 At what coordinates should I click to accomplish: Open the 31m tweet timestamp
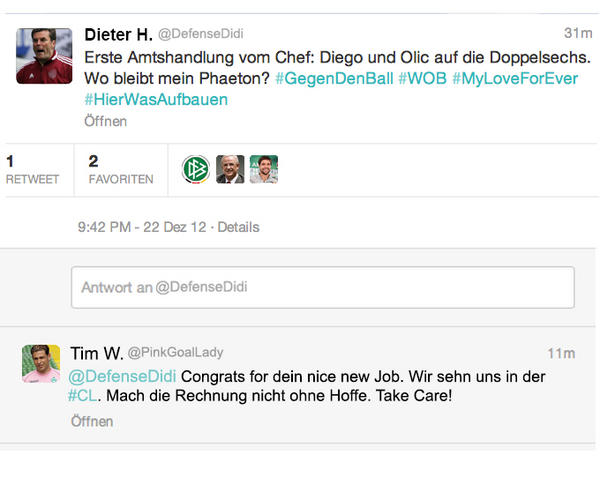(578, 33)
